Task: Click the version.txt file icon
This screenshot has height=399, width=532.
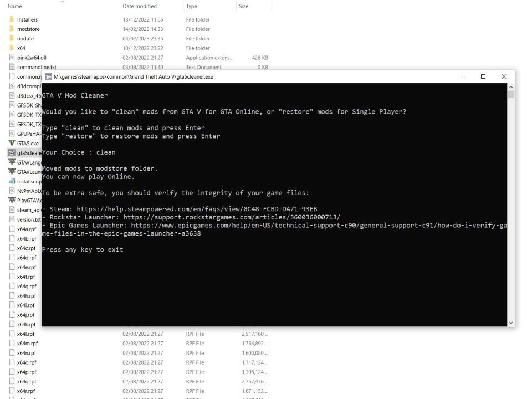Action: [x=12, y=219]
